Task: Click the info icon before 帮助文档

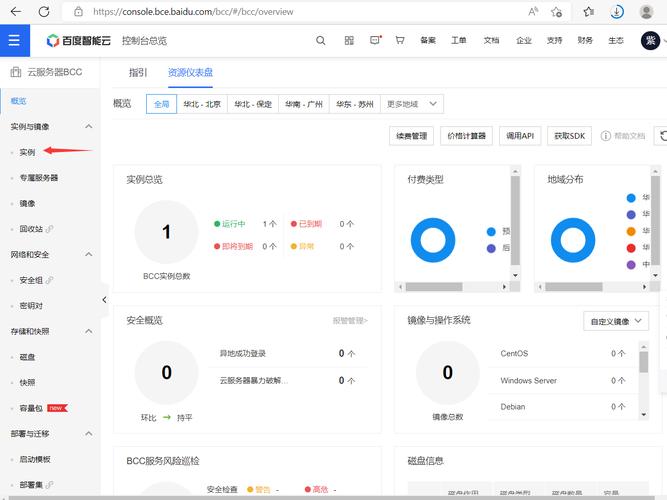Action: 605,136
